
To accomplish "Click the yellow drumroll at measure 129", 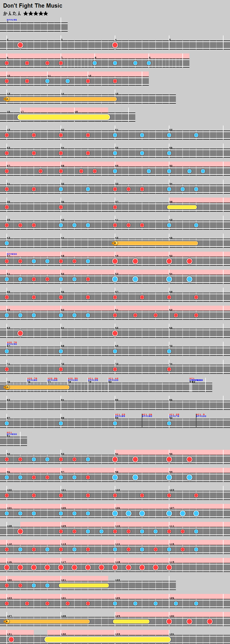I will (131, 621).
